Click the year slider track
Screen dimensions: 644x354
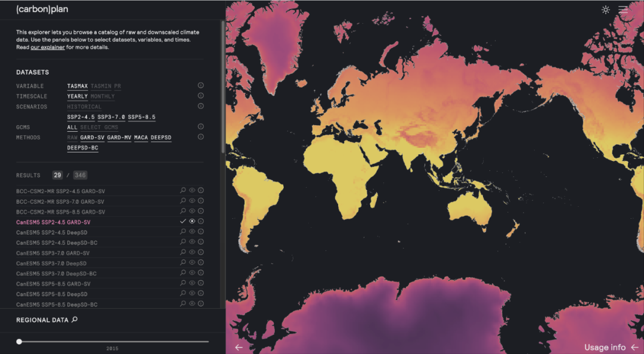[x=113, y=341]
